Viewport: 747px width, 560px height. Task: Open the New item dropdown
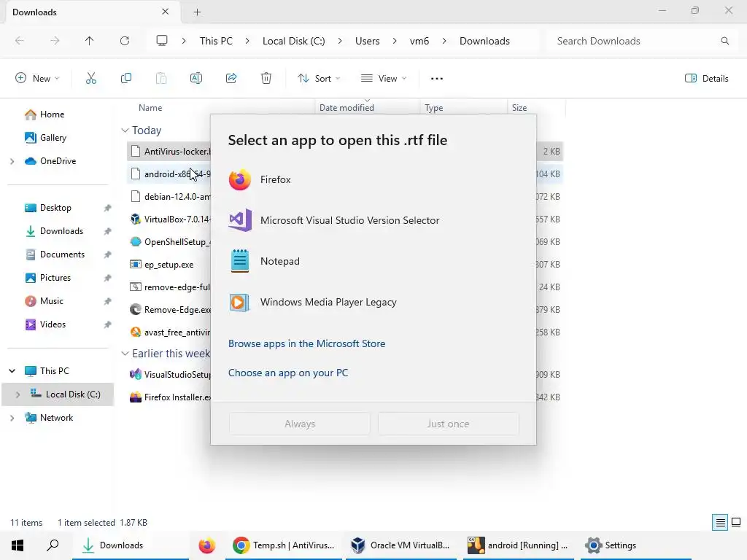38,79
